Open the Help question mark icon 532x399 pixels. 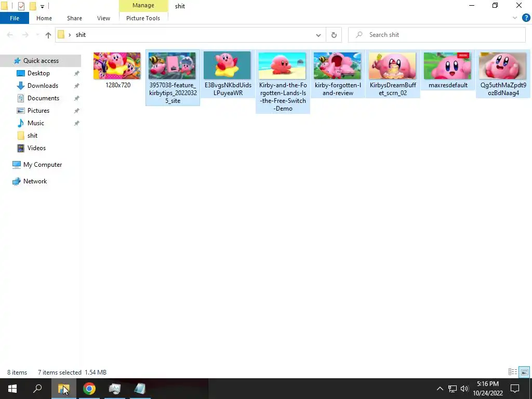click(526, 18)
